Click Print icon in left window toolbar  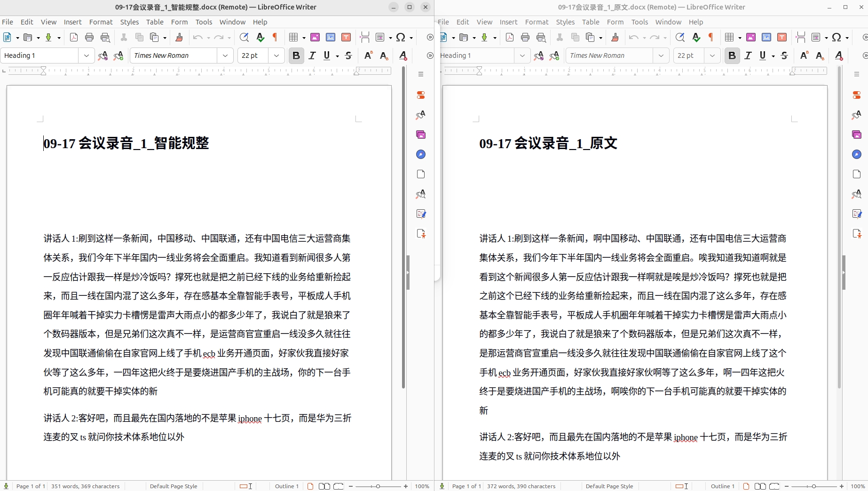[89, 38]
